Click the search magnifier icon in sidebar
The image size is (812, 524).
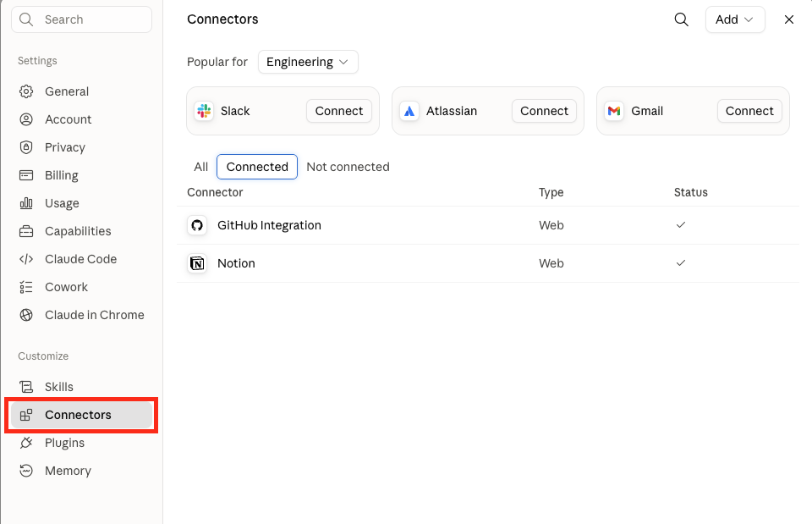[x=26, y=19]
